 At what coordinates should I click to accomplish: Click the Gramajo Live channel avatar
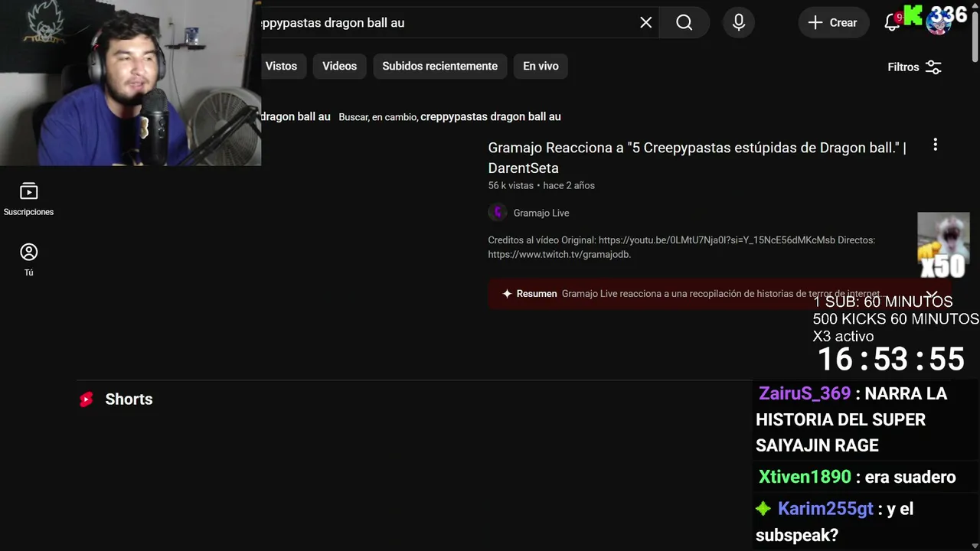498,213
